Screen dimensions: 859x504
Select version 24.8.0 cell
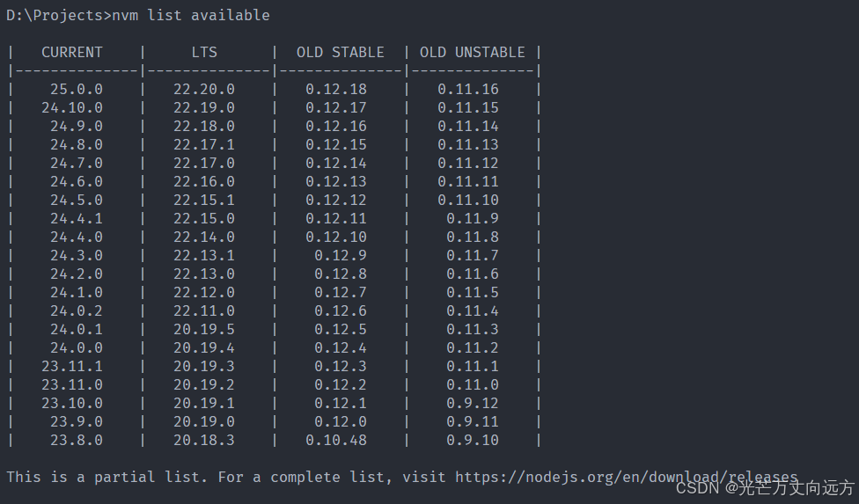pyautogui.click(x=77, y=145)
